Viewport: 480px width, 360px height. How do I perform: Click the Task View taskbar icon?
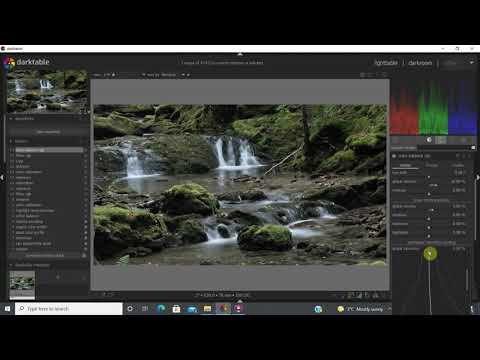tap(145, 309)
